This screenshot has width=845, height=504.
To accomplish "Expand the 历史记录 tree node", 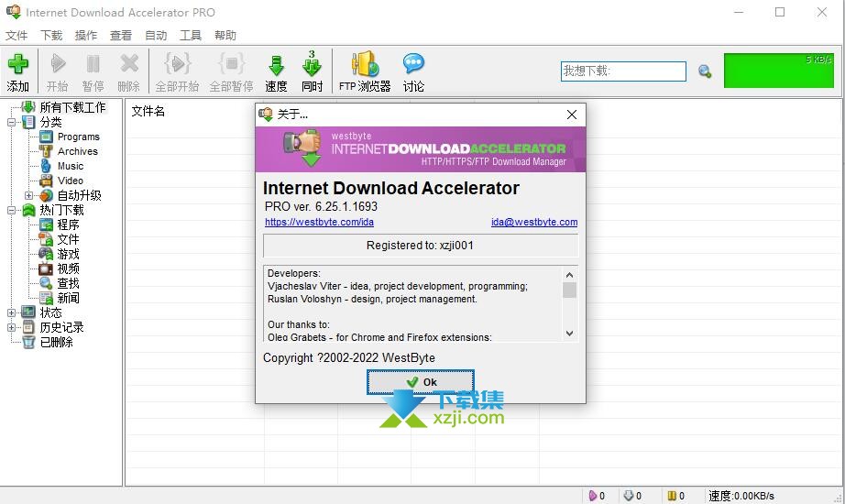I will coord(11,327).
